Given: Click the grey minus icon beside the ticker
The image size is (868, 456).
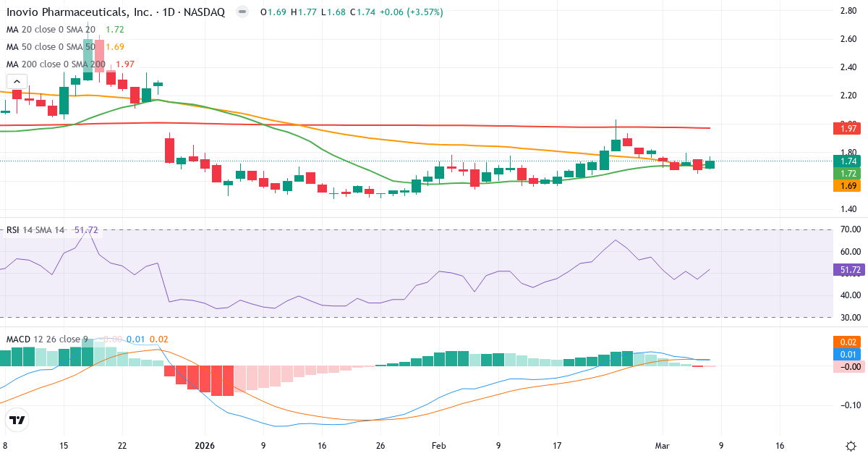Looking at the screenshot, I should point(241,12).
